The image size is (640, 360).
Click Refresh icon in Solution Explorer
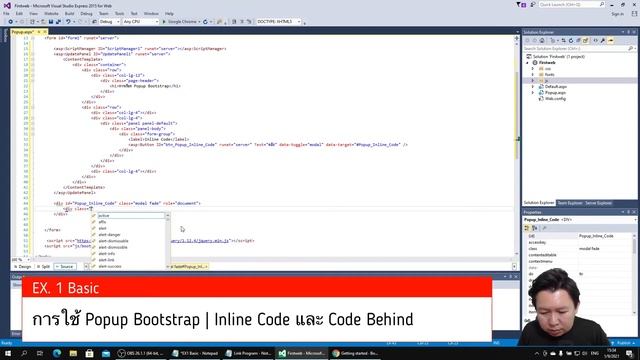pyautogui.click(x=571, y=40)
